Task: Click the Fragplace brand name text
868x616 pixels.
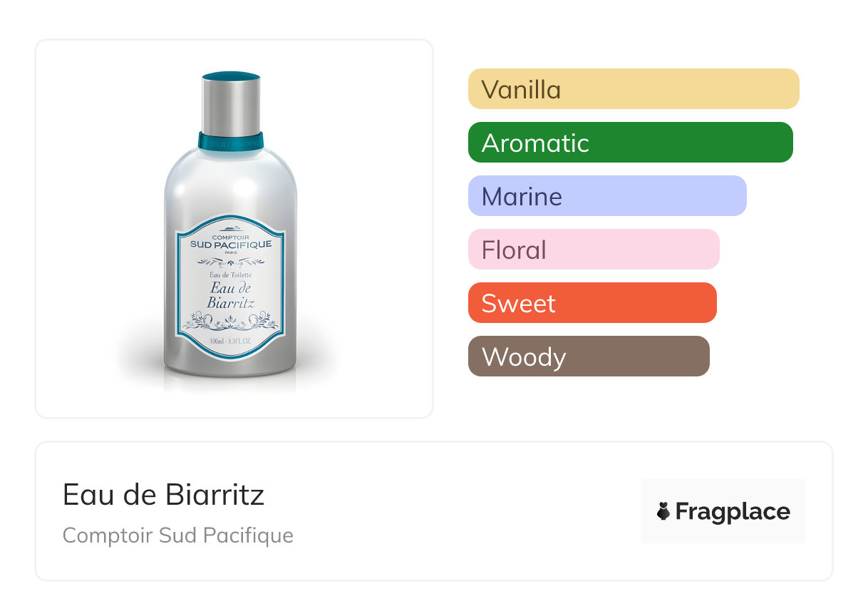Action: (732, 512)
